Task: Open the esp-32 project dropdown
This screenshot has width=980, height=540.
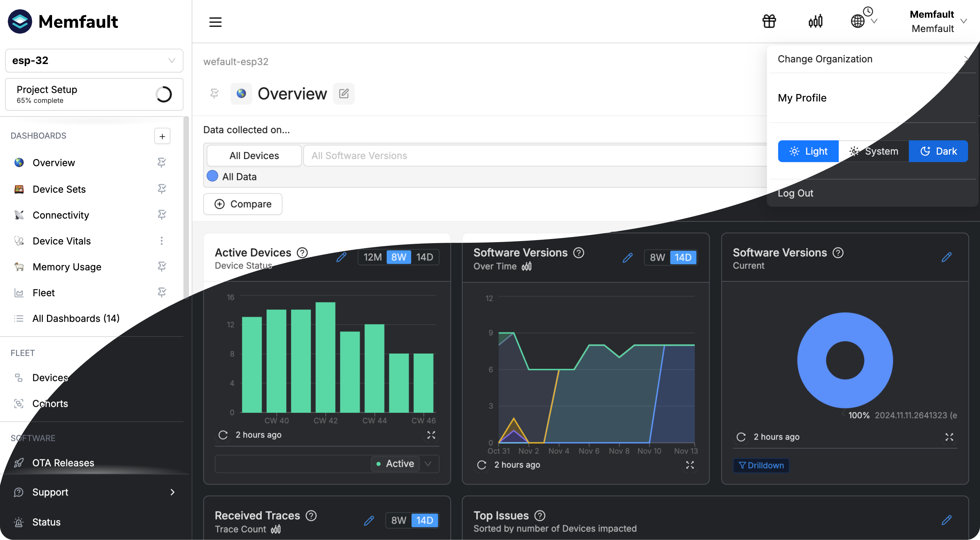Action: (94, 61)
